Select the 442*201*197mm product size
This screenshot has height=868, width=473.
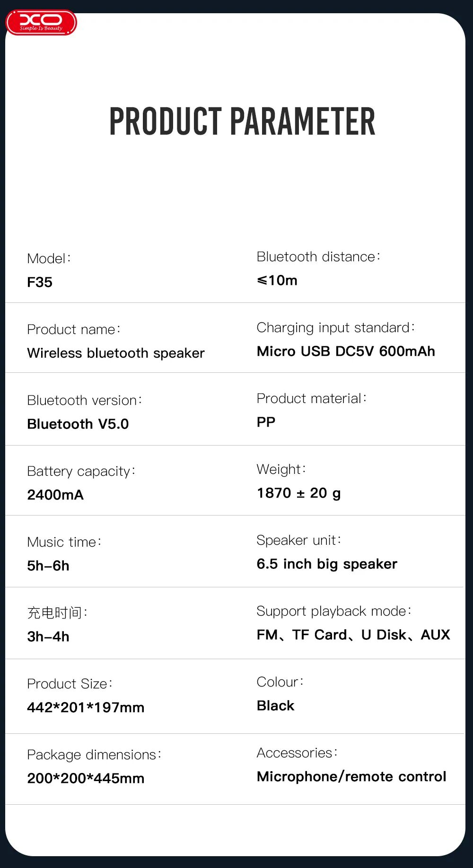point(86,707)
